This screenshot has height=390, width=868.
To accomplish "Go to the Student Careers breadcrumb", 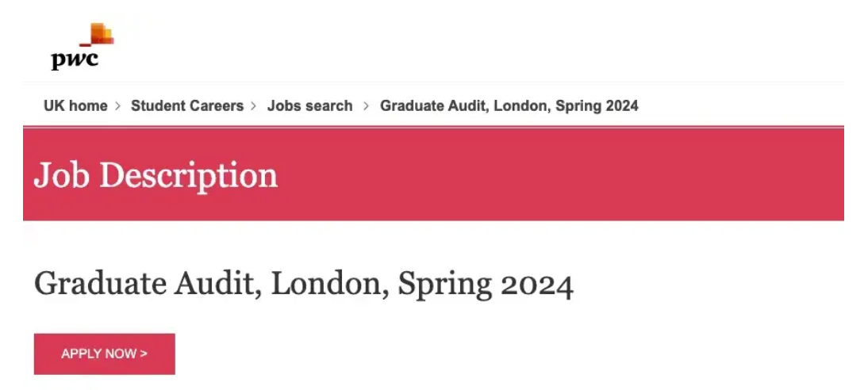I will pos(187,105).
